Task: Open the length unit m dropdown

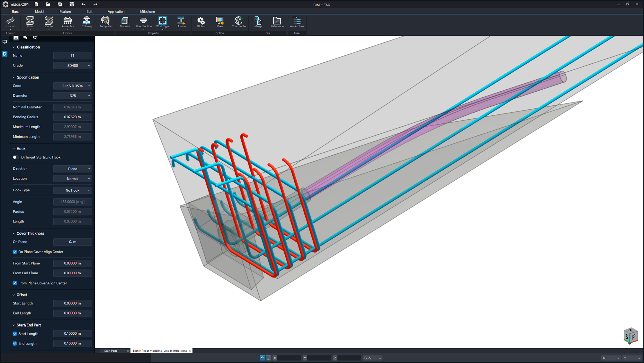Action: pyautogui.click(x=631, y=358)
